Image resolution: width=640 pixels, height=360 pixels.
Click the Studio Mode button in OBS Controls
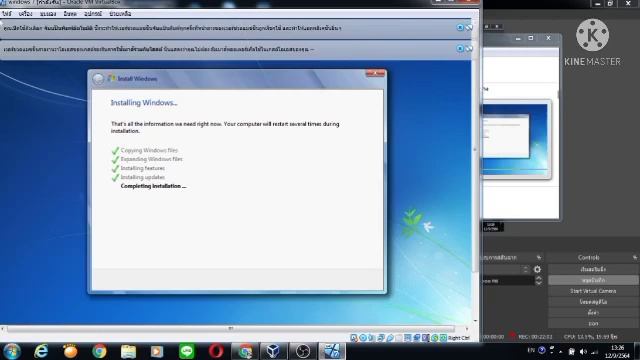(593, 302)
